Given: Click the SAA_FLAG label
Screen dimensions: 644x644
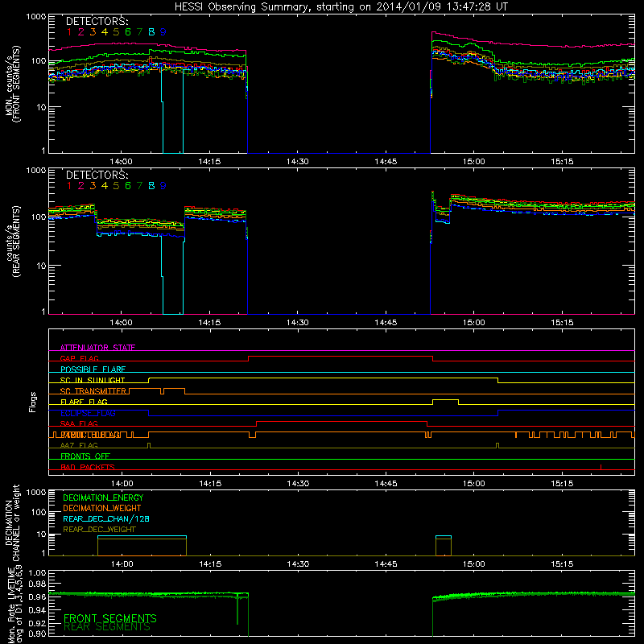Looking at the screenshot, I should point(79,423).
